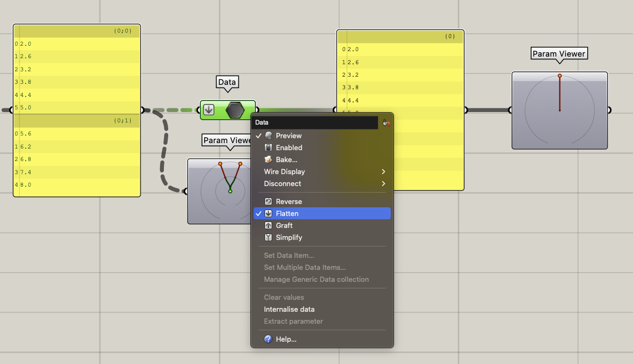Choose Bake... menu entry
This screenshot has width=633, height=364.
[x=322, y=159]
